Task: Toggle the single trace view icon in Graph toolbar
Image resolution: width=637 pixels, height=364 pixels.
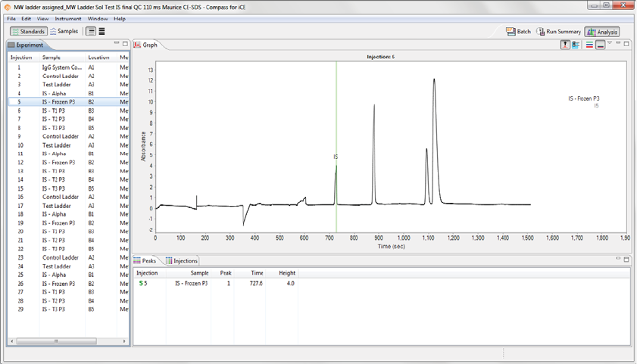Action: (x=600, y=45)
